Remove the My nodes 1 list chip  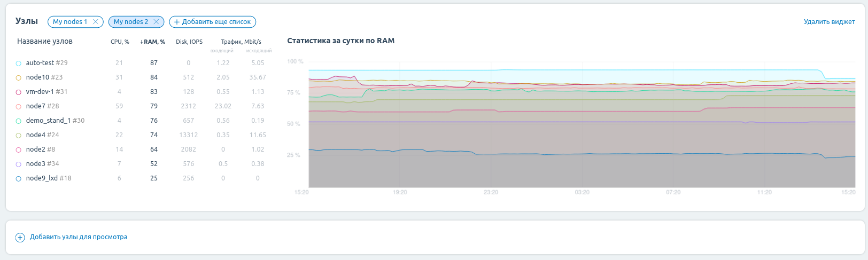tap(96, 22)
